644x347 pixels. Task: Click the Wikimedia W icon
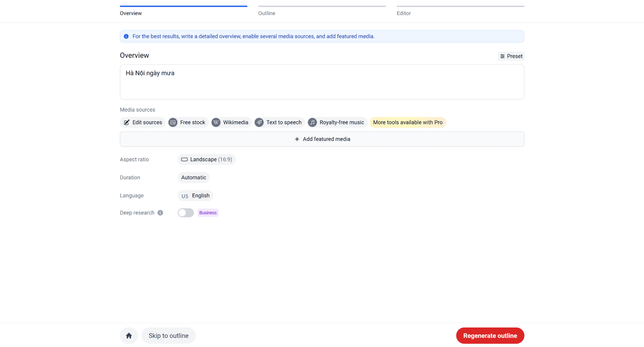coord(216,122)
